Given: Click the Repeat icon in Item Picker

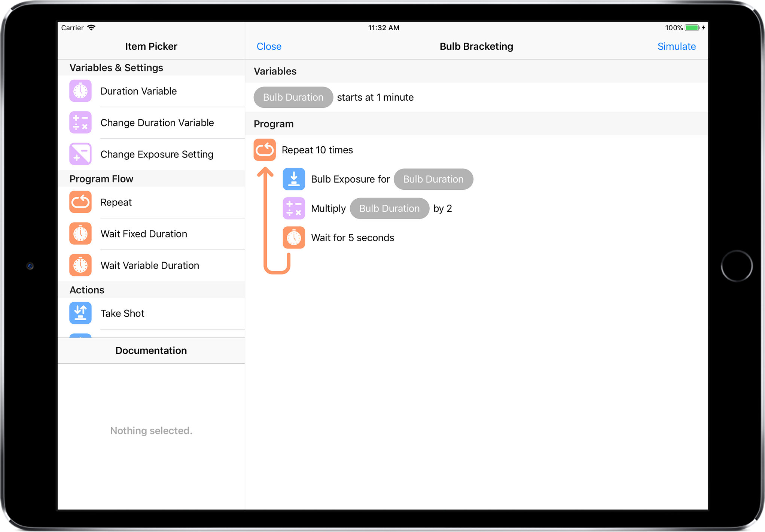Looking at the screenshot, I should click(x=80, y=202).
